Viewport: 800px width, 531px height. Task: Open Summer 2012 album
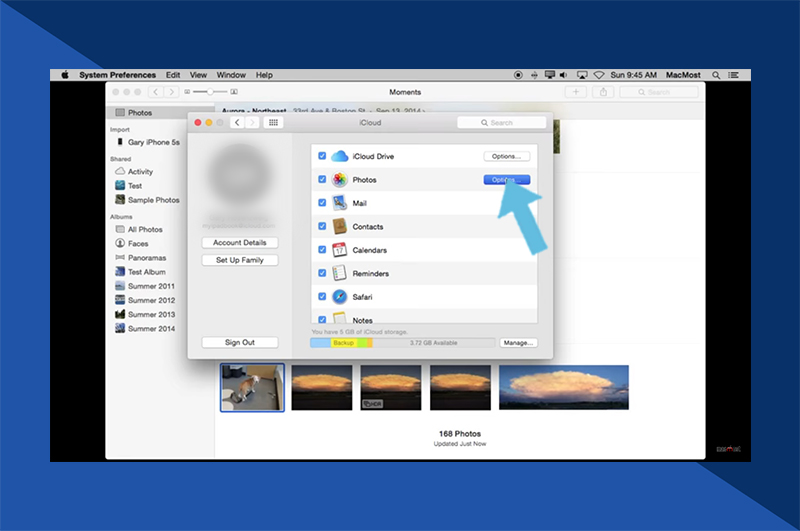(x=145, y=300)
